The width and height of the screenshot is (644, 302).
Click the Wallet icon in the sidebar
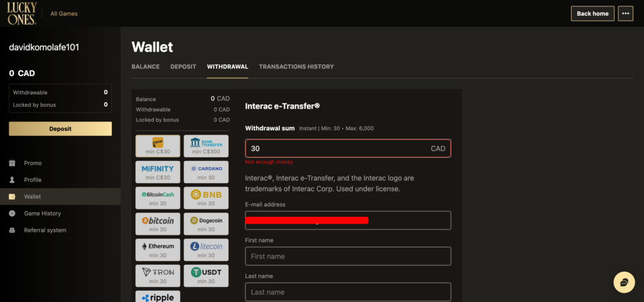point(12,197)
